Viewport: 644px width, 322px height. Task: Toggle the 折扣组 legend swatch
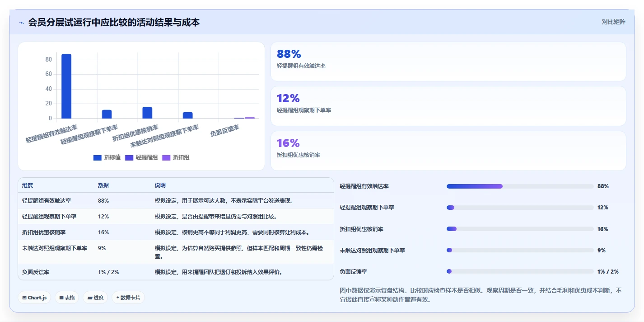click(166, 157)
